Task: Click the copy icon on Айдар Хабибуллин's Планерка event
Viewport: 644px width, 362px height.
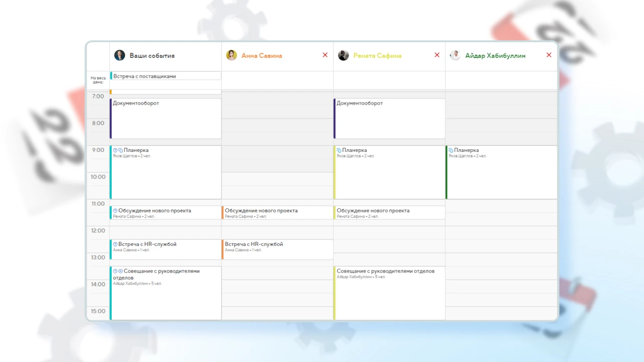Action: [x=451, y=150]
